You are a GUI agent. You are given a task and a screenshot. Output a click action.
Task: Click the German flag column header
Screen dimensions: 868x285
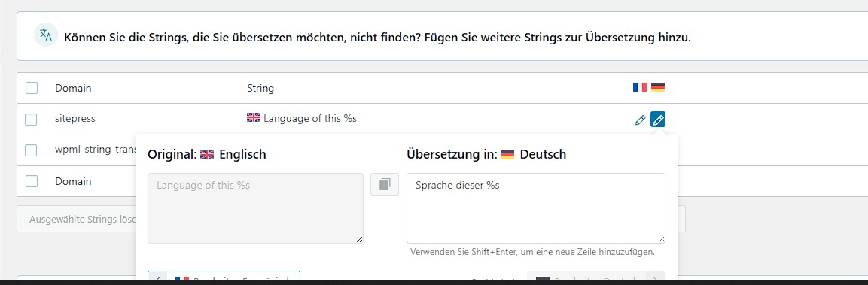(x=658, y=87)
